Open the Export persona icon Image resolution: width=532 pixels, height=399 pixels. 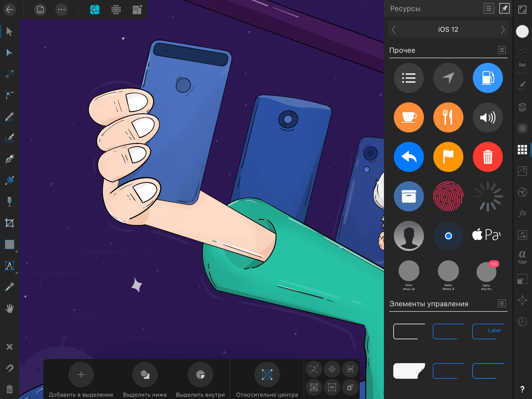pyautogui.click(x=137, y=10)
